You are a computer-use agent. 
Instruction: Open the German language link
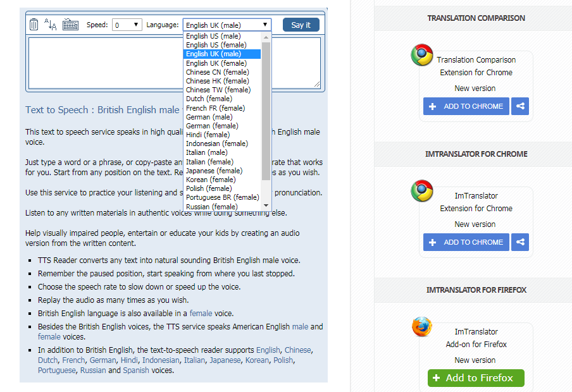point(103,360)
